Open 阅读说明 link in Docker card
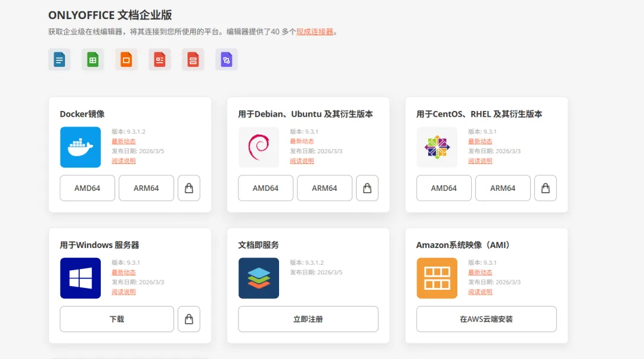 click(x=123, y=161)
